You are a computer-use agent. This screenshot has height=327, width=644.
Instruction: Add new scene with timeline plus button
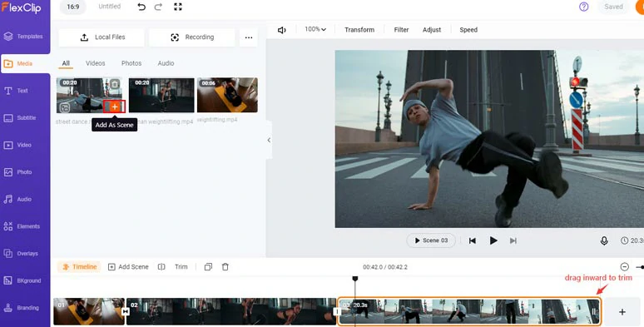point(622,312)
